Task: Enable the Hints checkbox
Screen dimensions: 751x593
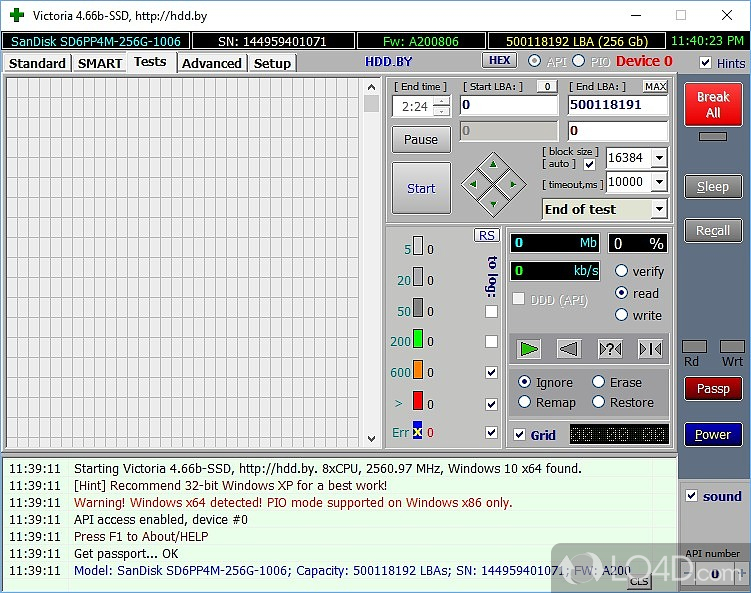Action: (x=706, y=63)
